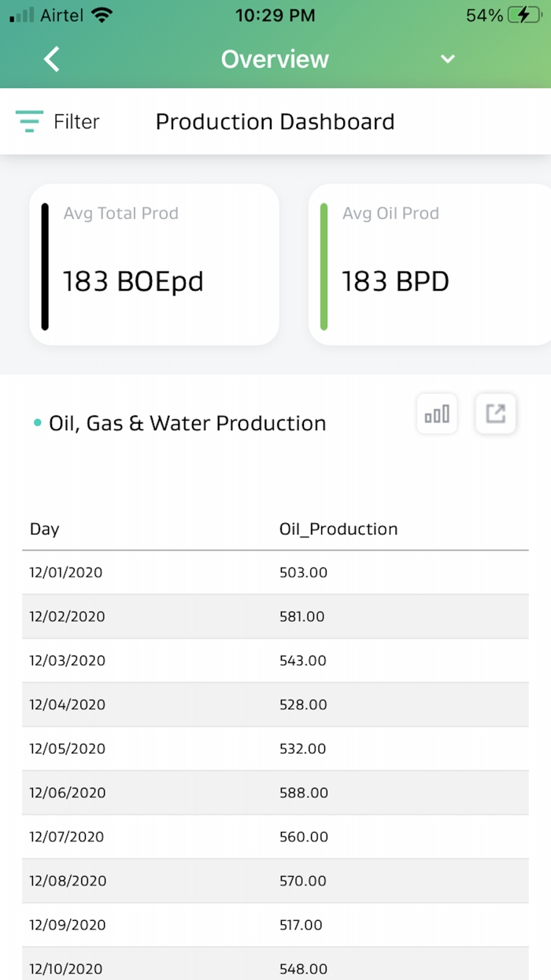Image resolution: width=551 pixels, height=980 pixels.
Task: Tap the Wi-Fi status icon
Action: pos(102,15)
